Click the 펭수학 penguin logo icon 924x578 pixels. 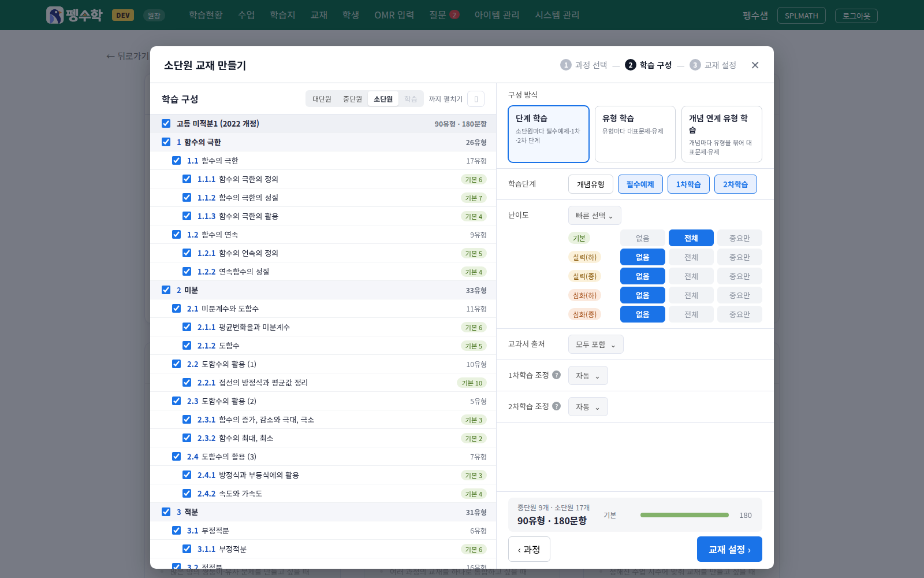55,15
